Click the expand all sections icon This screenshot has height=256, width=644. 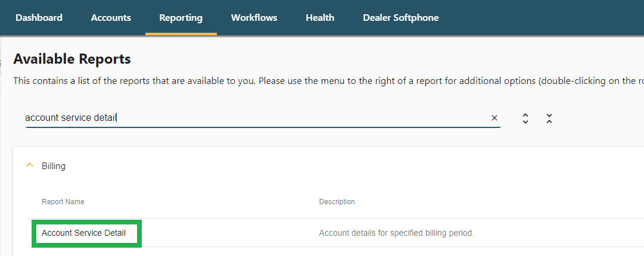[x=525, y=118]
